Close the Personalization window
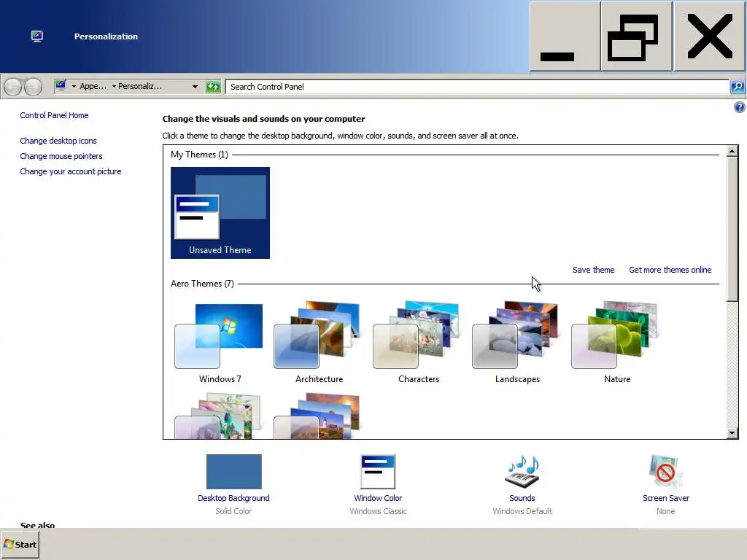Screen dimensions: 747x560 709,36
